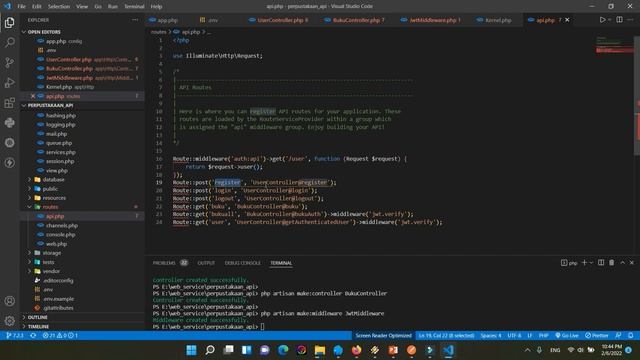
Task: Open web.php in the routes folder
Action: click(x=56, y=244)
